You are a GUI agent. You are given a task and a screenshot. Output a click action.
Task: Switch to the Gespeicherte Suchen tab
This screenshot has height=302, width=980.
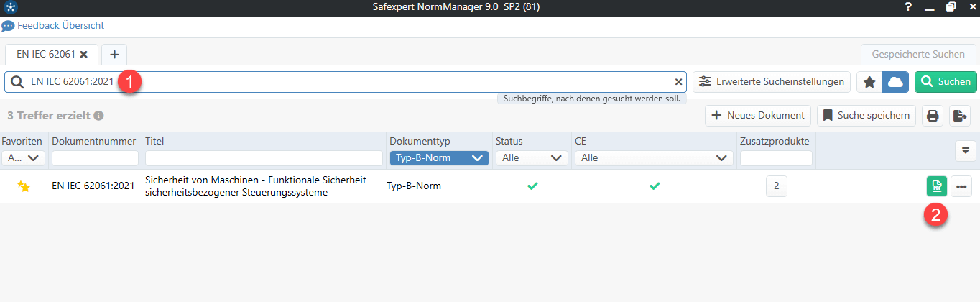(x=917, y=54)
